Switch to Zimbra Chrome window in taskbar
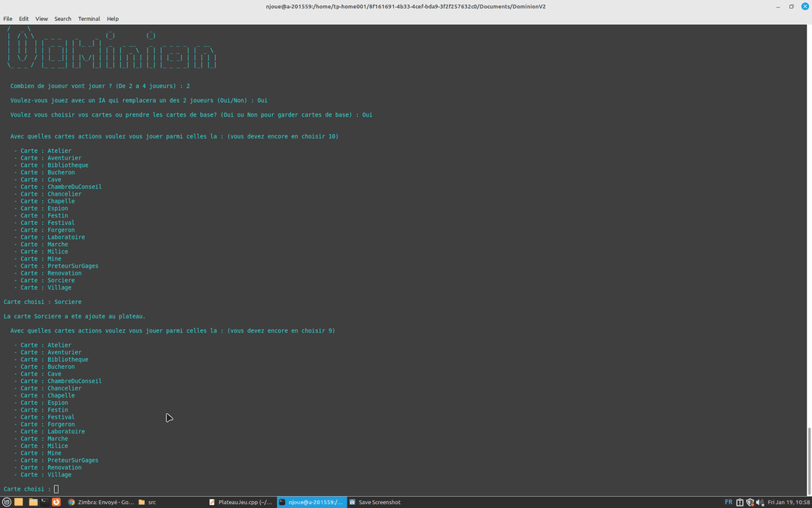Screen dimensions: 812x508 pyautogui.click(x=100, y=502)
